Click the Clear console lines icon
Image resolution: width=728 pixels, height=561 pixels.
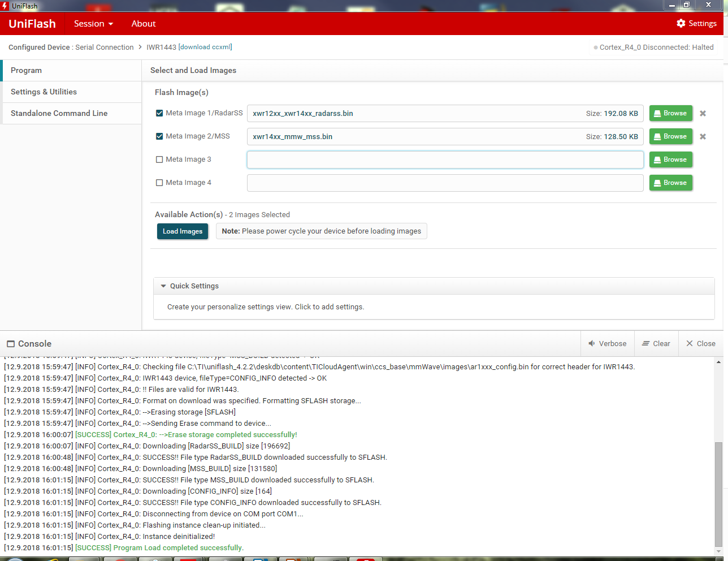[x=646, y=343]
